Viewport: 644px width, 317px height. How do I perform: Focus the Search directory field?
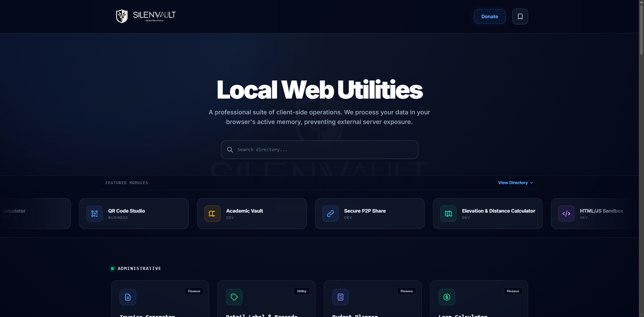(x=319, y=150)
